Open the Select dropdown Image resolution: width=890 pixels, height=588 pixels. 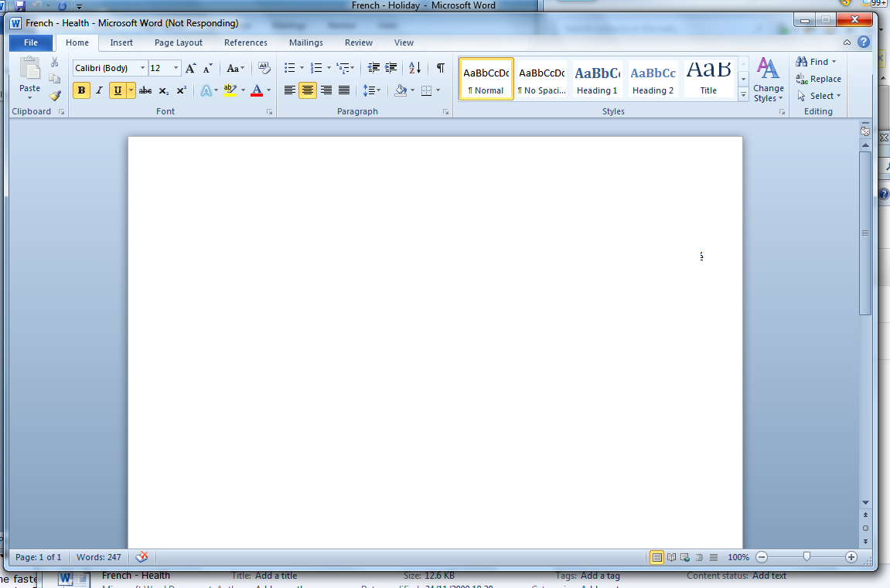click(x=819, y=96)
